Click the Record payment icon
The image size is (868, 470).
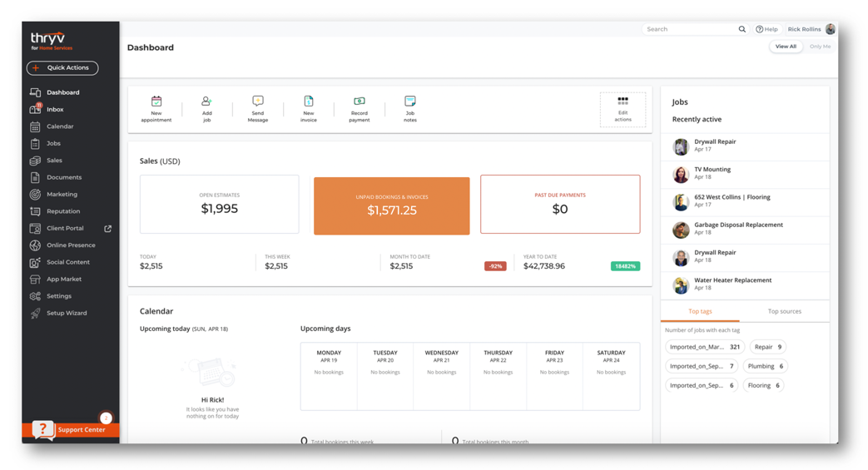coord(360,101)
